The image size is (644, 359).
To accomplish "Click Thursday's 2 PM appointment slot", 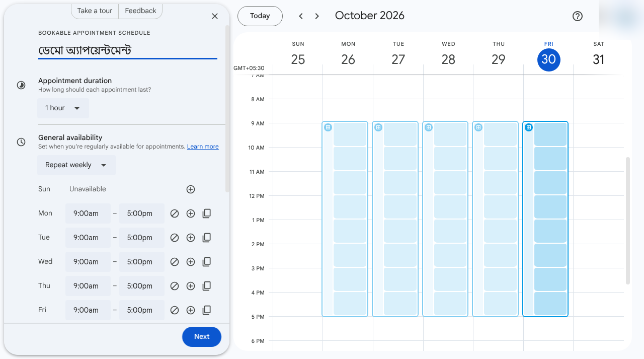I will click(x=500, y=255).
